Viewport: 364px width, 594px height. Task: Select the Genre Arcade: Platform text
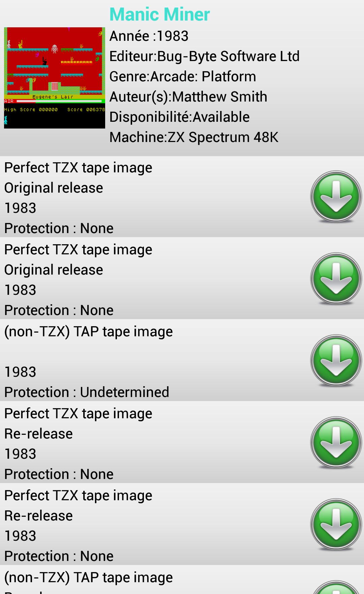183,77
